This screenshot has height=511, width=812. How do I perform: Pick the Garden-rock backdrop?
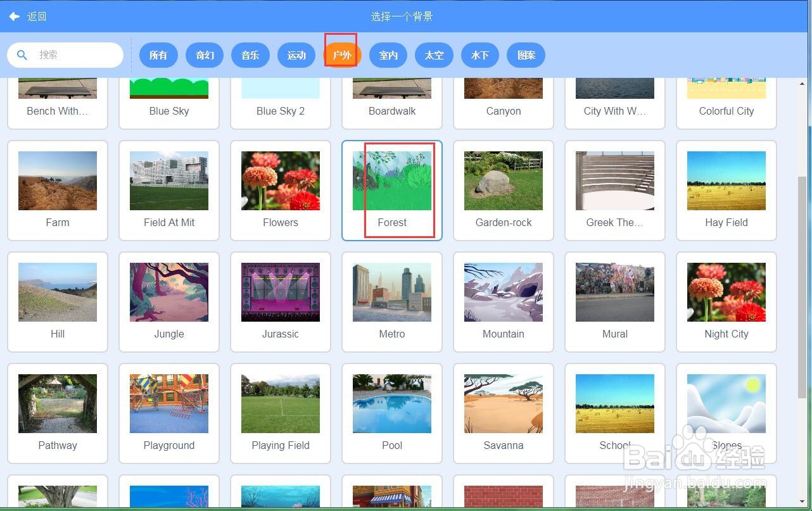coord(504,191)
